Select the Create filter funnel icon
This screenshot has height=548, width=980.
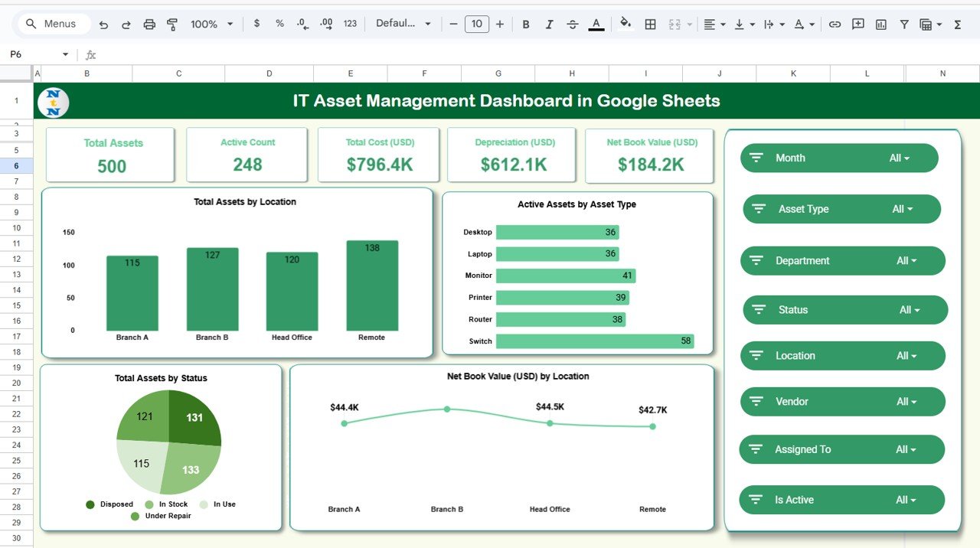coord(904,24)
